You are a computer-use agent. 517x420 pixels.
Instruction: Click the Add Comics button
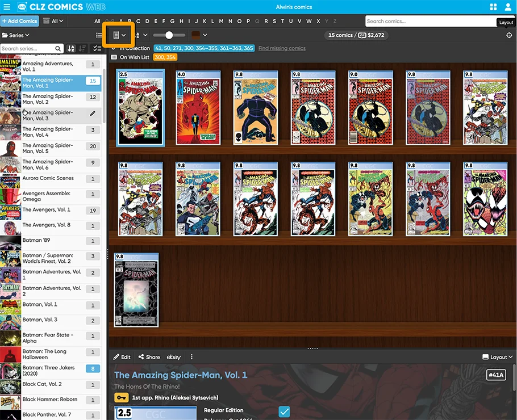tap(19, 21)
